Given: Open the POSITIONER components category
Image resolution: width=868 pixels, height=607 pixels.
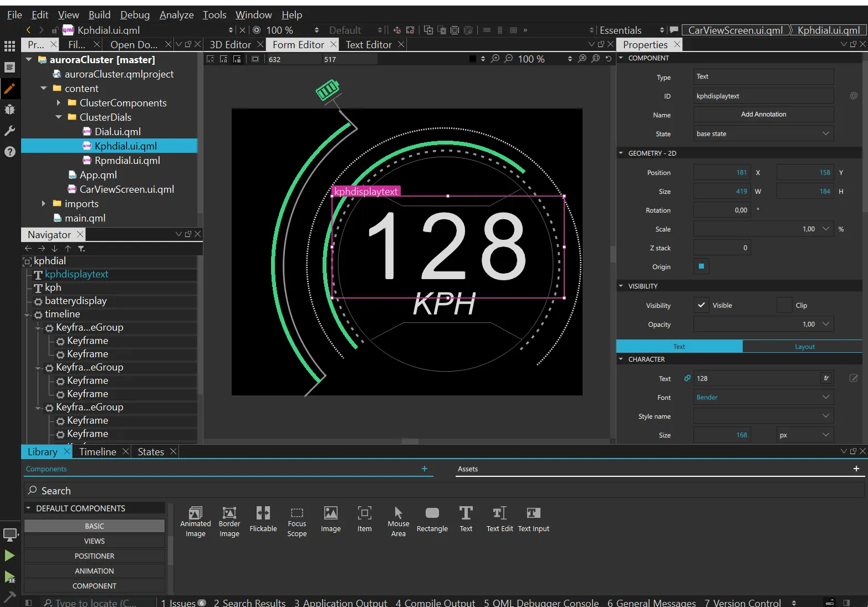Looking at the screenshot, I should pyautogui.click(x=94, y=556).
